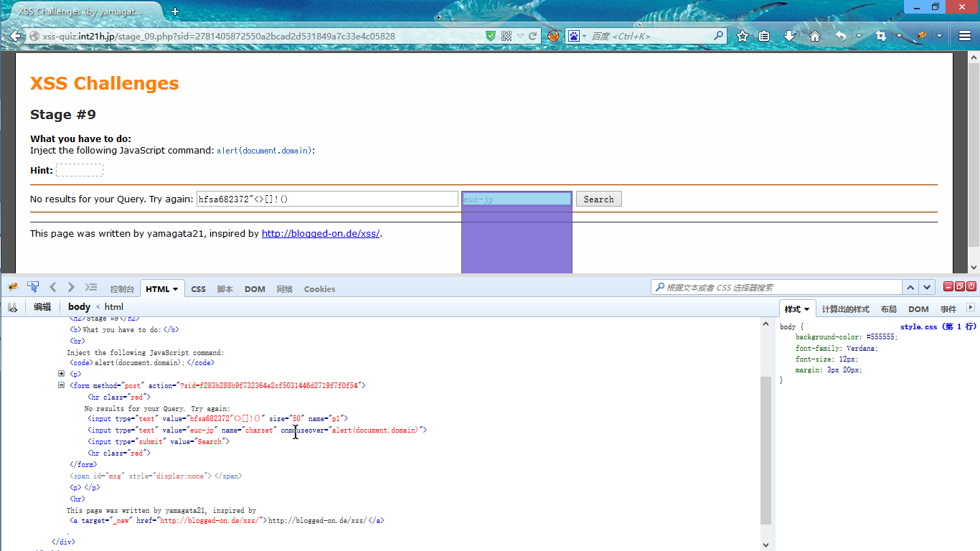
Task: Go back using browser back arrow
Action: tap(16, 36)
